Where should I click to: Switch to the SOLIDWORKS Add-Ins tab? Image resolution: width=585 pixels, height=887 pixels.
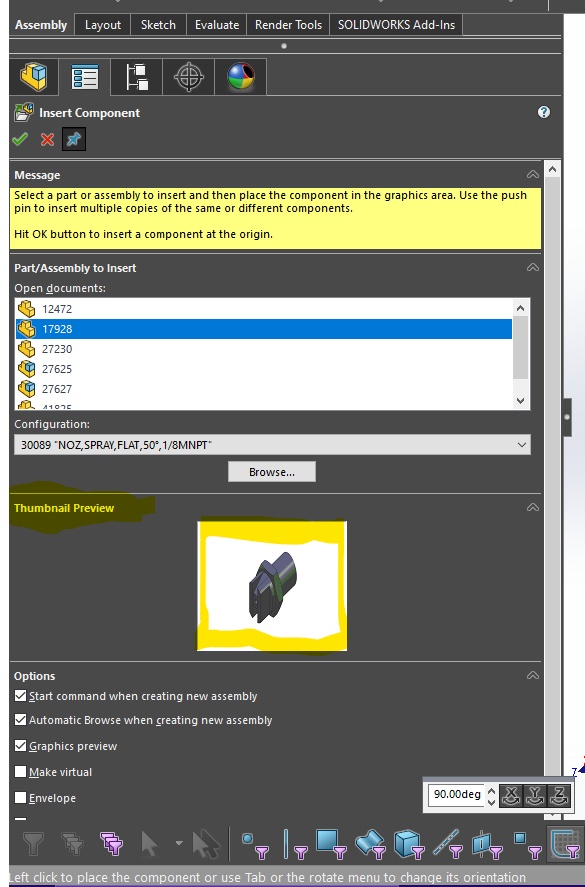click(396, 25)
